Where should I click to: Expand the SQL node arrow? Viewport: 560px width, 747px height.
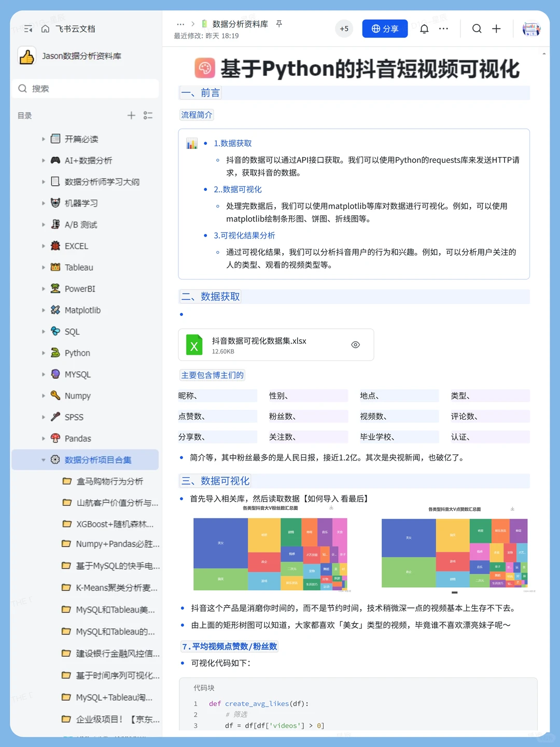(x=44, y=331)
